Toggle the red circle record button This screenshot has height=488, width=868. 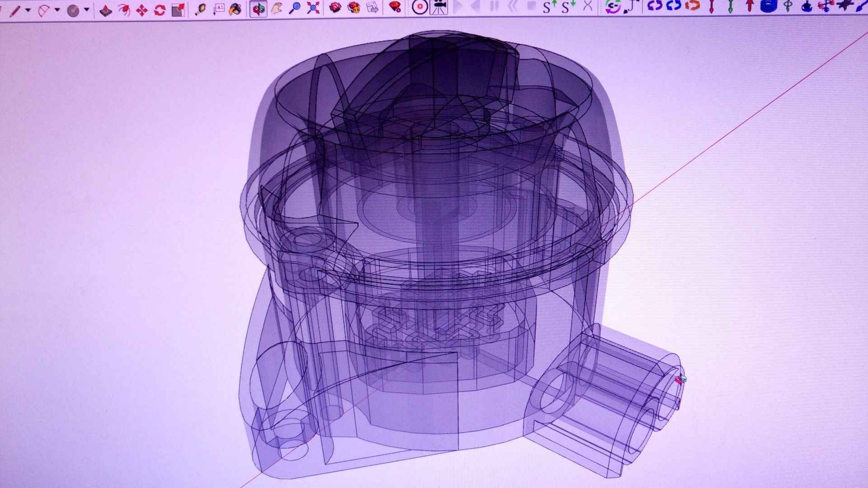point(420,7)
